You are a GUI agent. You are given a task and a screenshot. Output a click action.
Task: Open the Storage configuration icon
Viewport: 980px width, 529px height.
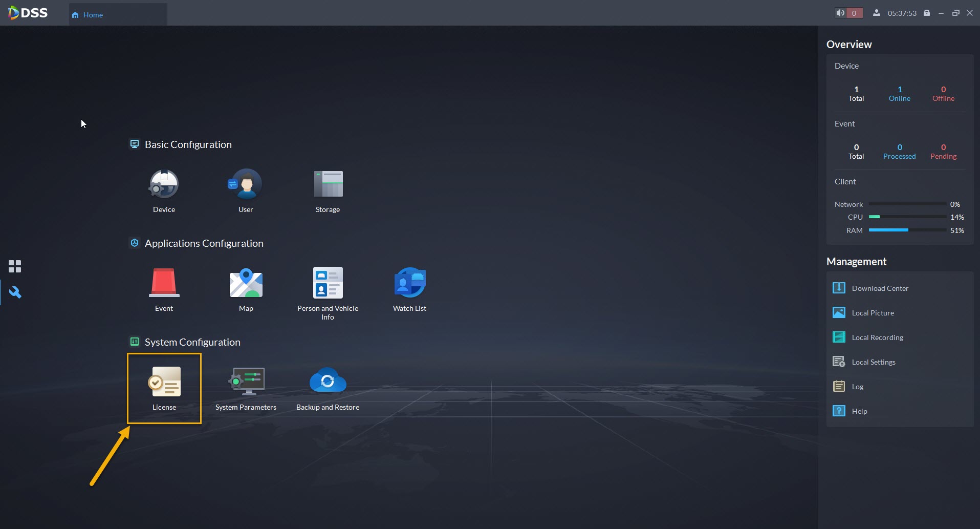[328, 184]
